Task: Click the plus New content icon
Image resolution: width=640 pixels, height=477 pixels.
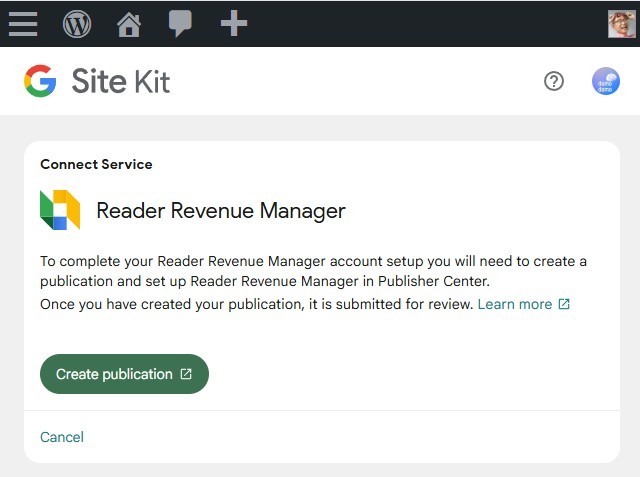Action: click(234, 23)
